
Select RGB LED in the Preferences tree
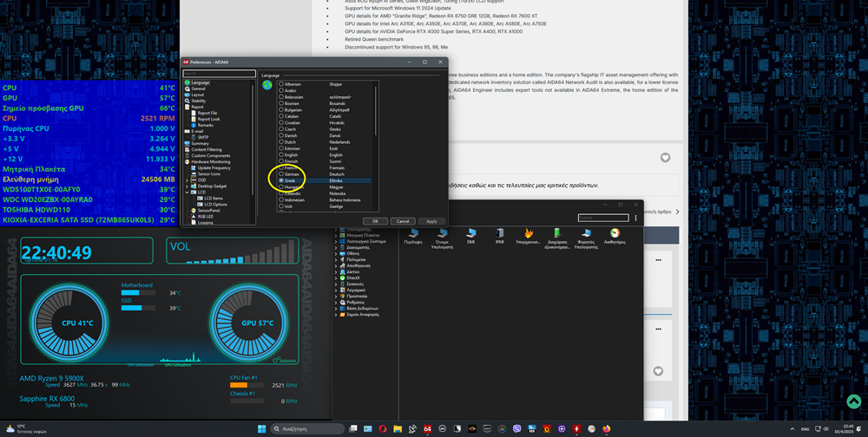[x=201, y=216]
